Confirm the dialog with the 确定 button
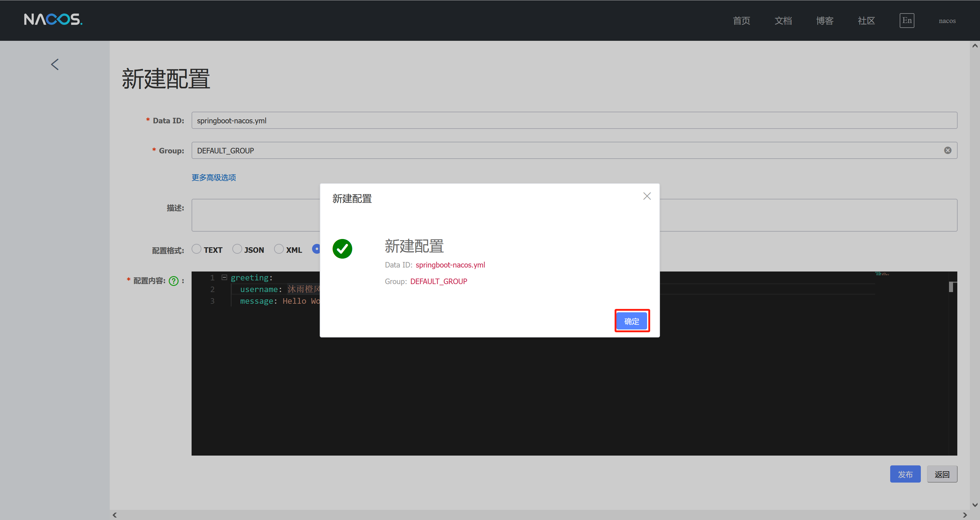Screen dimensions: 980x520 point(631,321)
